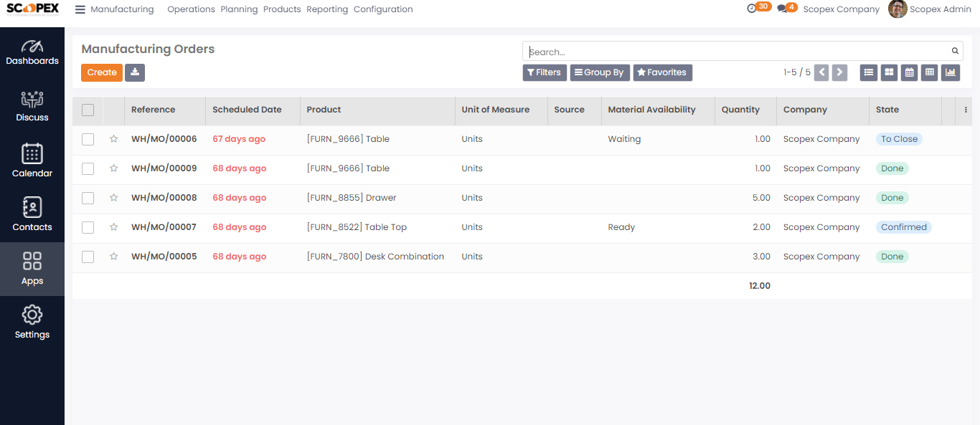
Task: Open the Calendar sidebar icon
Action: click(x=32, y=161)
